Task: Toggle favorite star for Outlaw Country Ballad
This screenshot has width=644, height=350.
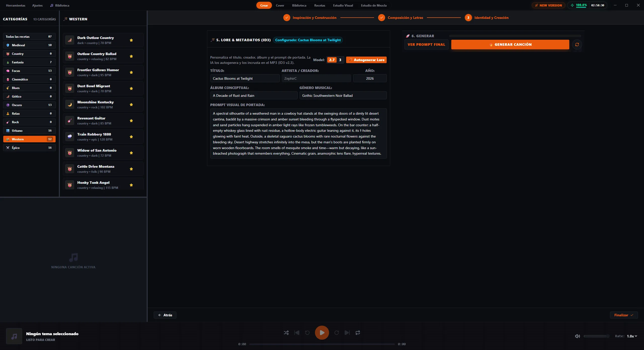Action: pyautogui.click(x=131, y=56)
